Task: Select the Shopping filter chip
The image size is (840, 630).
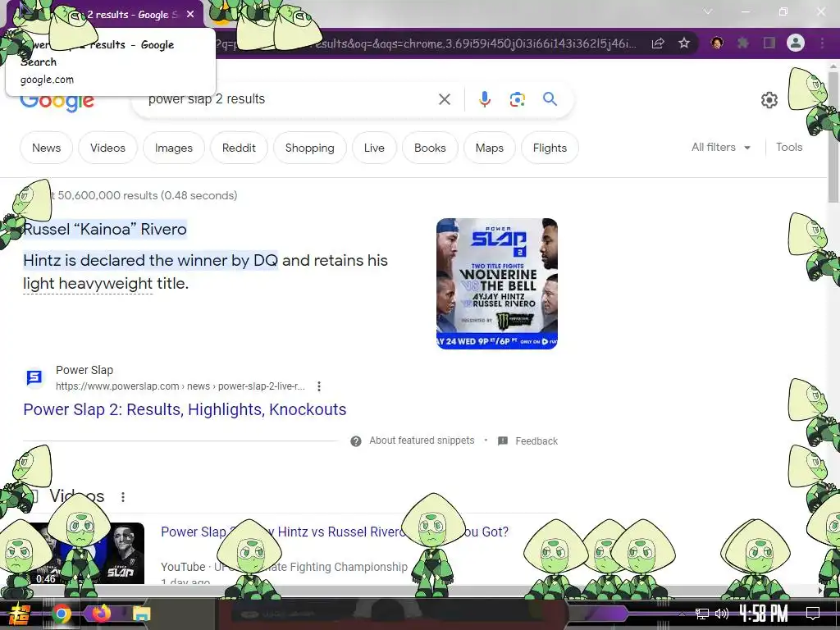Action: [309, 148]
